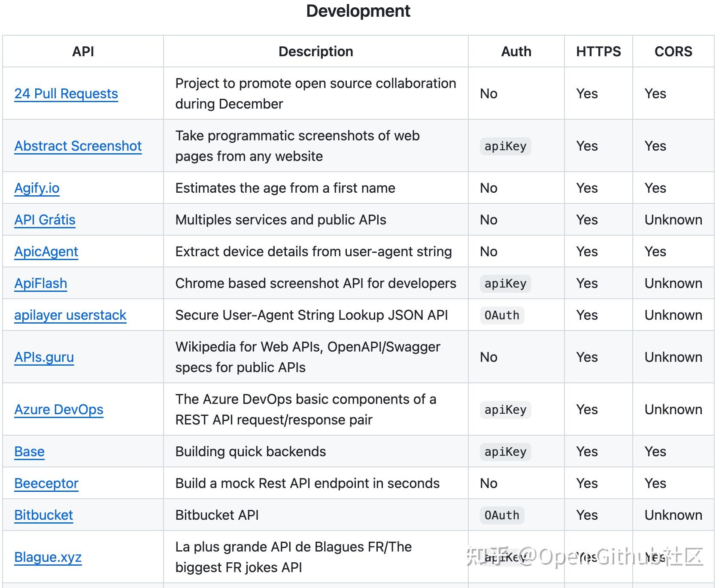Follow the ApicAgent link
722x588 pixels.
click(x=46, y=252)
